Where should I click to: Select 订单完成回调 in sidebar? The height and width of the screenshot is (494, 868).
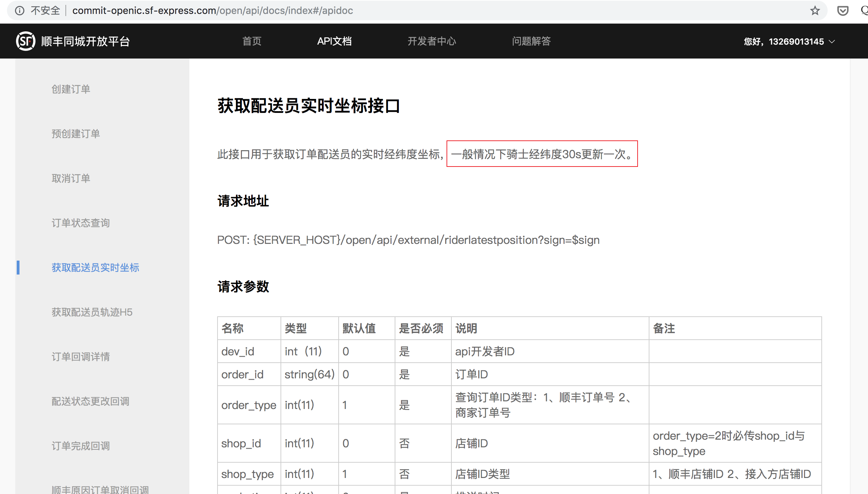(81, 446)
